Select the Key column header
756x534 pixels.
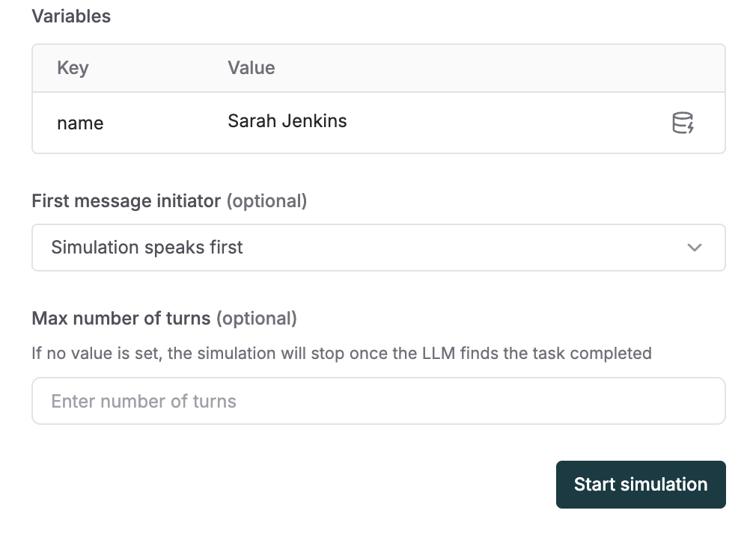(73, 67)
